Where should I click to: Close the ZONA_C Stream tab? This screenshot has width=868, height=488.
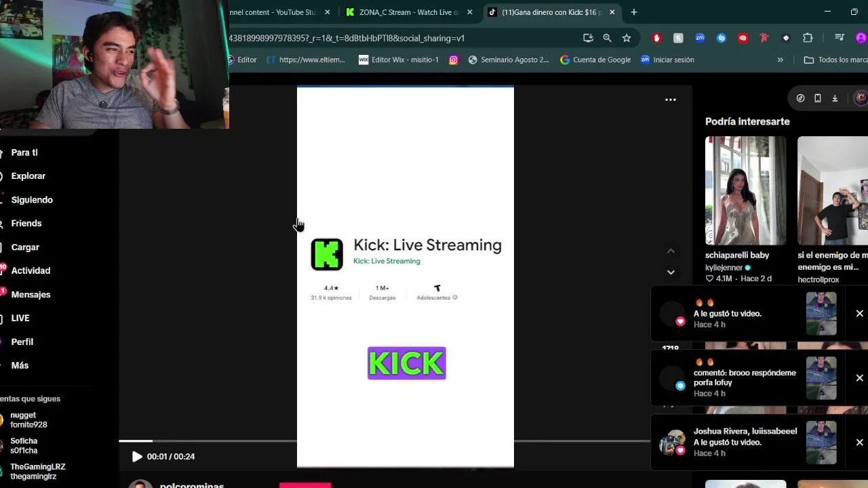coord(469,12)
